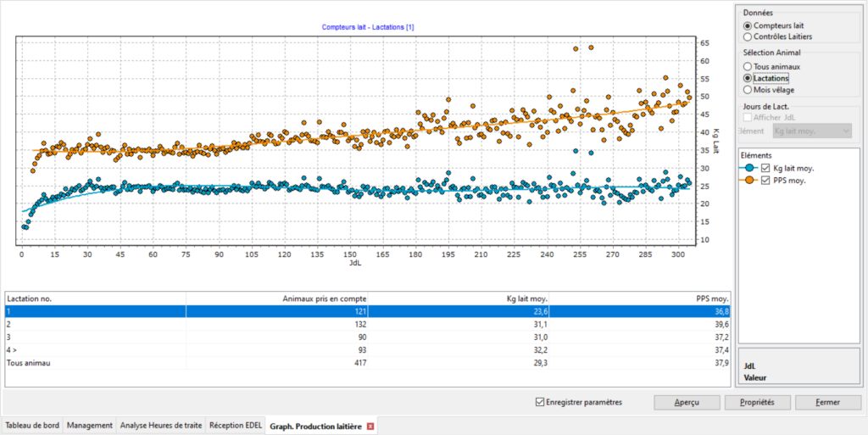This screenshot has width=868, height=435.
Task: Click the Aperçu button
Action: (687, 402)
